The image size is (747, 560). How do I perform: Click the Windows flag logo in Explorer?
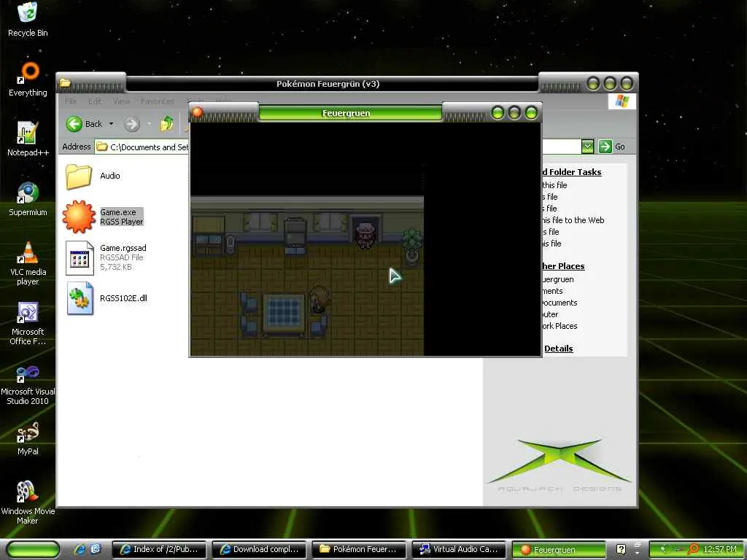[622, 101]
